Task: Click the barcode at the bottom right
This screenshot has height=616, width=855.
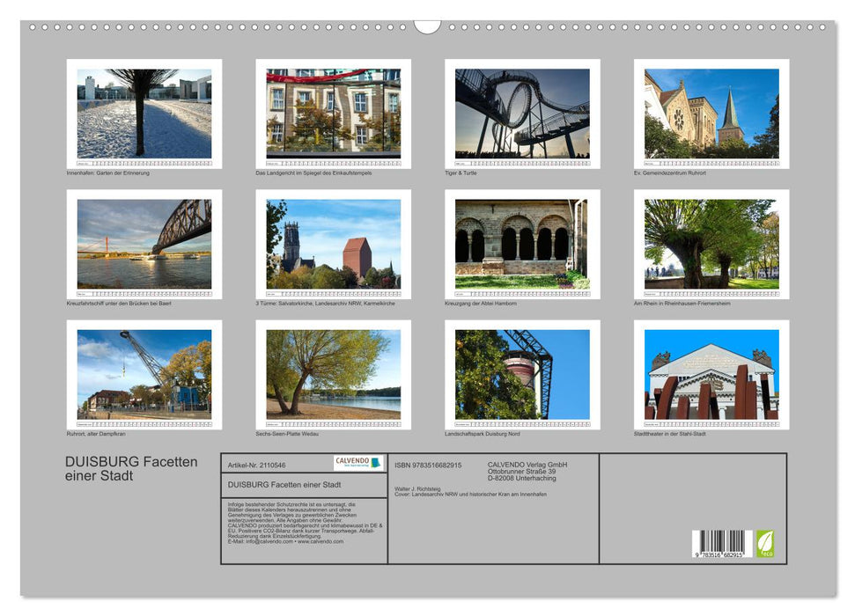Action: (722, 542)
